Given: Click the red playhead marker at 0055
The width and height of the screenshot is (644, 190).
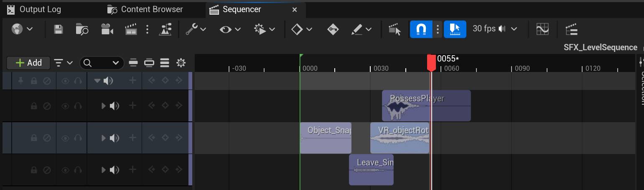Looking at the screenshot, I should 431,63.
